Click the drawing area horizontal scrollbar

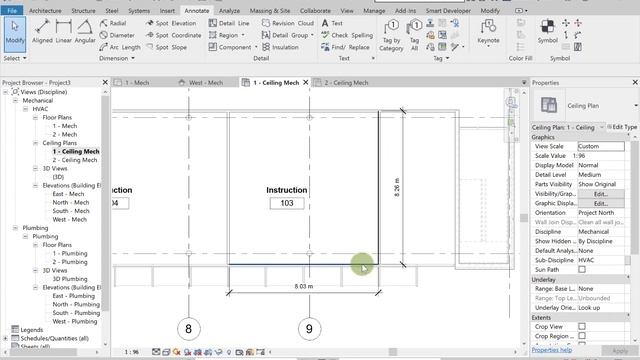pyautogui.click(x=393, y=352)
